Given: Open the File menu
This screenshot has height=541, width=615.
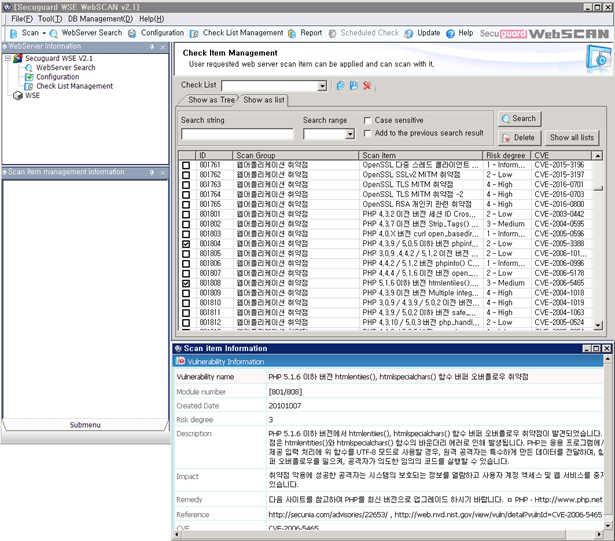Looking at the screenshot, I should coord(22,19).
